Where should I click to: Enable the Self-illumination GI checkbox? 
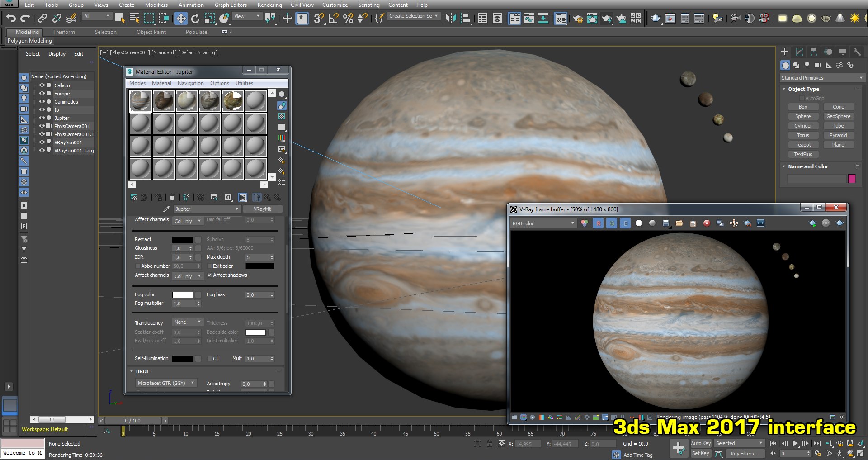[x=210, y=359]
